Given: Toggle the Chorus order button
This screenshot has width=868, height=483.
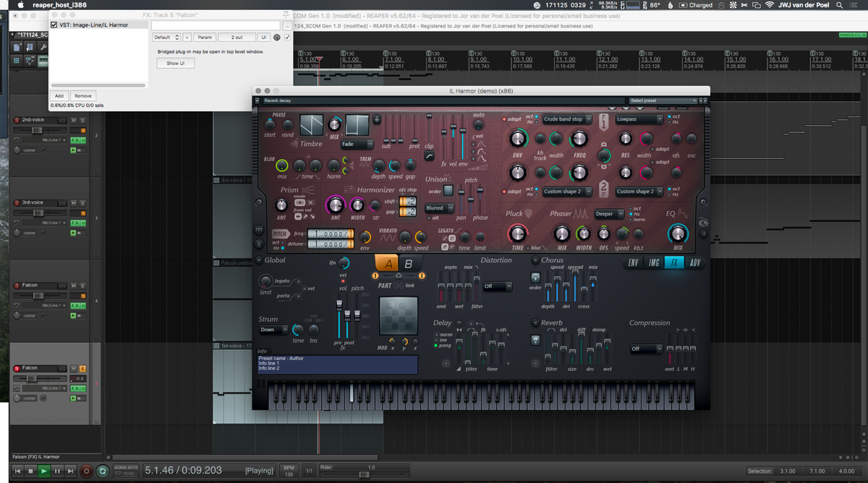Looking at the screenshot, I should [x=535, y=278].
